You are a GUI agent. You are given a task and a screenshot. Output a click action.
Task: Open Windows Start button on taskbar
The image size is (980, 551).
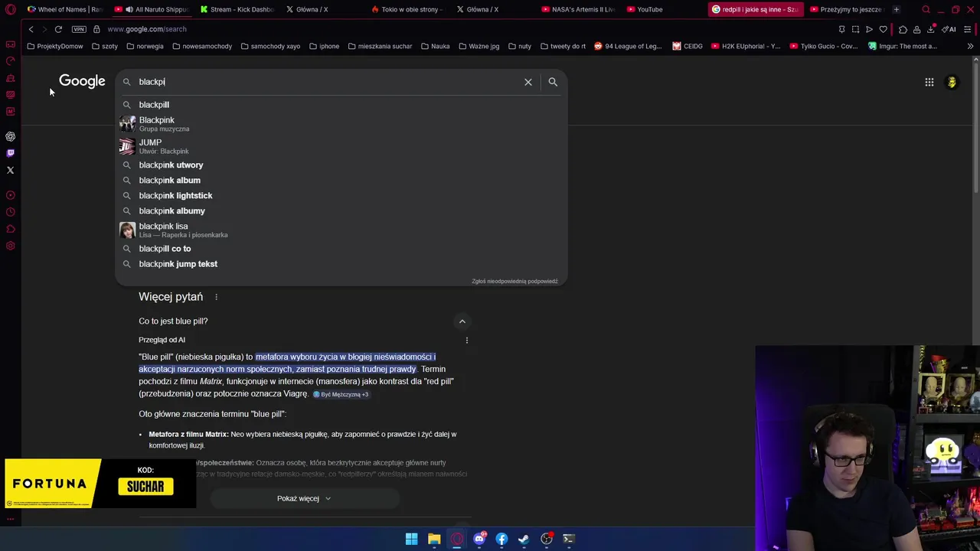point(411,539)
